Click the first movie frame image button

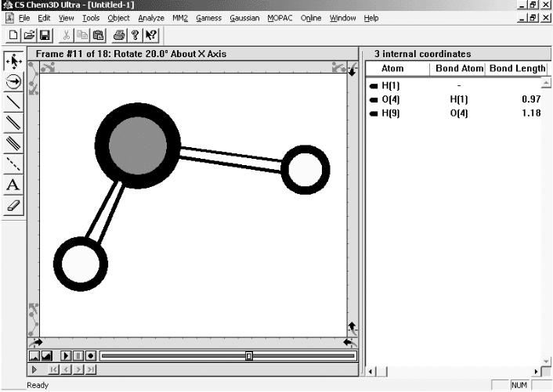point(34,356)
